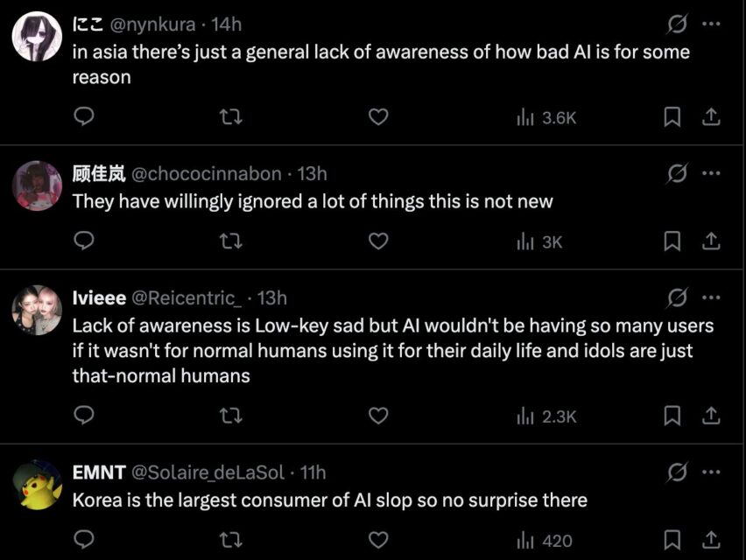Bookmark the EMNT tweet

pyautogui.click(x=672, y=540)
